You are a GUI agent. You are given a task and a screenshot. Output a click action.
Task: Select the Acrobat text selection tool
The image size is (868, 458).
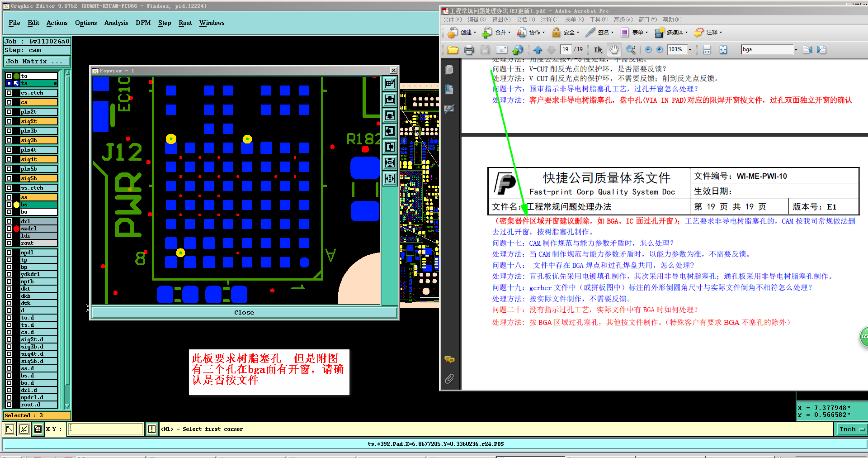click(x=598, y=50)
